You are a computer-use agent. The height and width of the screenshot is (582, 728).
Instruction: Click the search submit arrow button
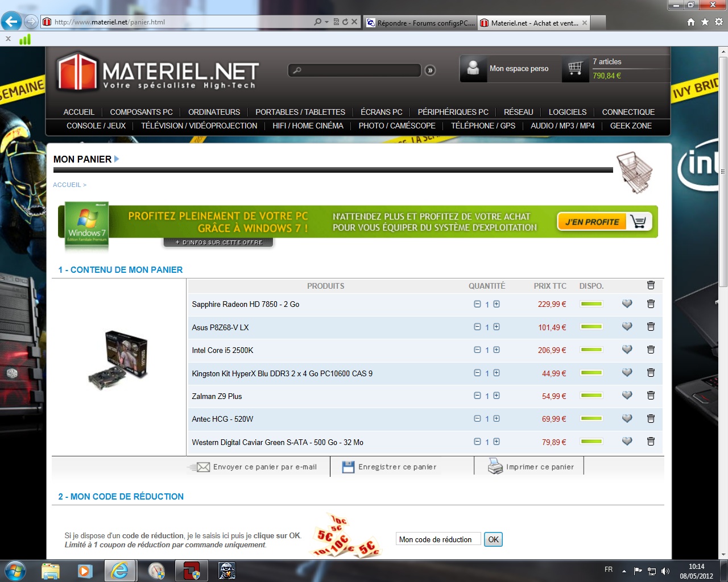(430, 70)
